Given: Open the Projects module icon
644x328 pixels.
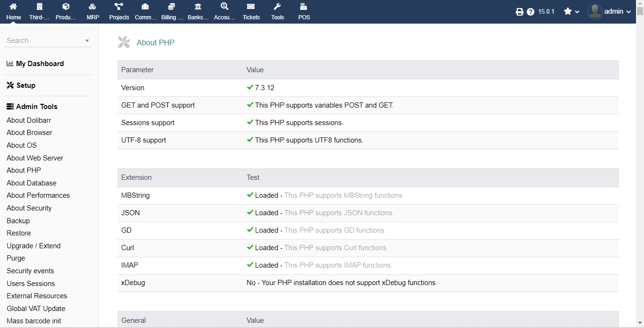Looking at the screenshot, I should [x=119, y=7].
